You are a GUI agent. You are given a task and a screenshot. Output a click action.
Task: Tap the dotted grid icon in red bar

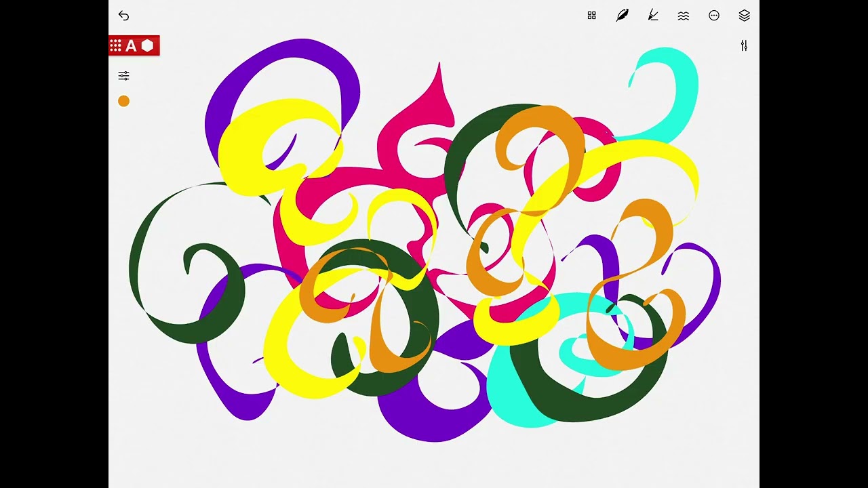115,45
